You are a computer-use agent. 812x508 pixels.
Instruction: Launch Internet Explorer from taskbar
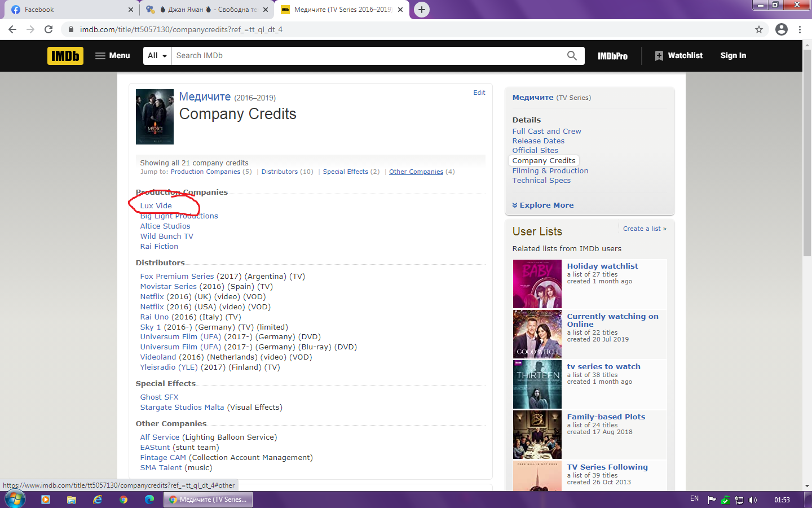coord(98,500)
